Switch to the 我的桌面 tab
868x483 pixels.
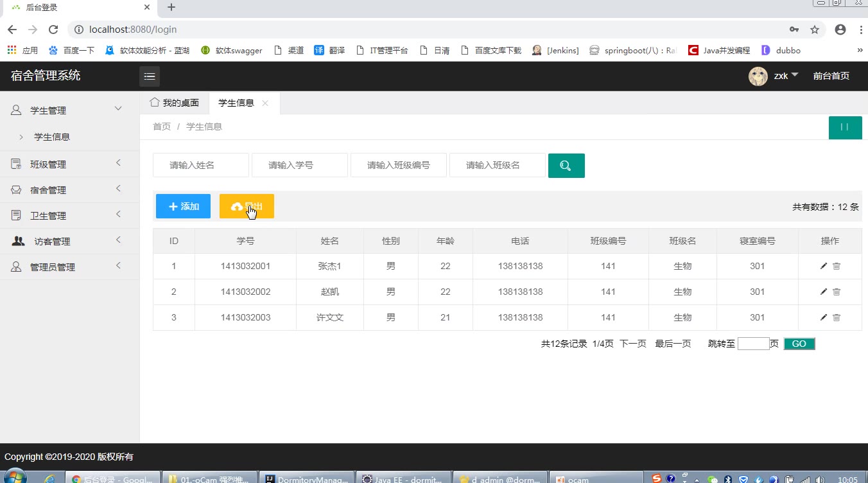[175, 103]
